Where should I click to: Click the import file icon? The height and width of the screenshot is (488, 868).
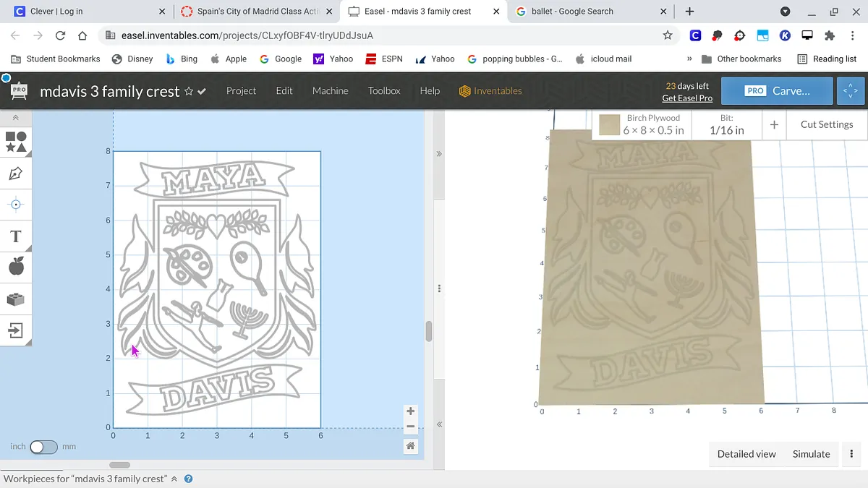click(x=16, y=330)
